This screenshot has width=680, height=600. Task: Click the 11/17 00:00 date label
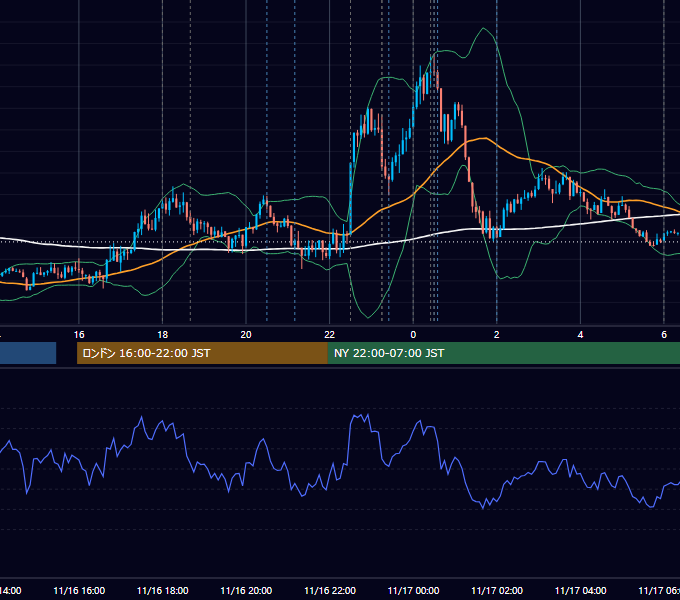click(413, 591)
